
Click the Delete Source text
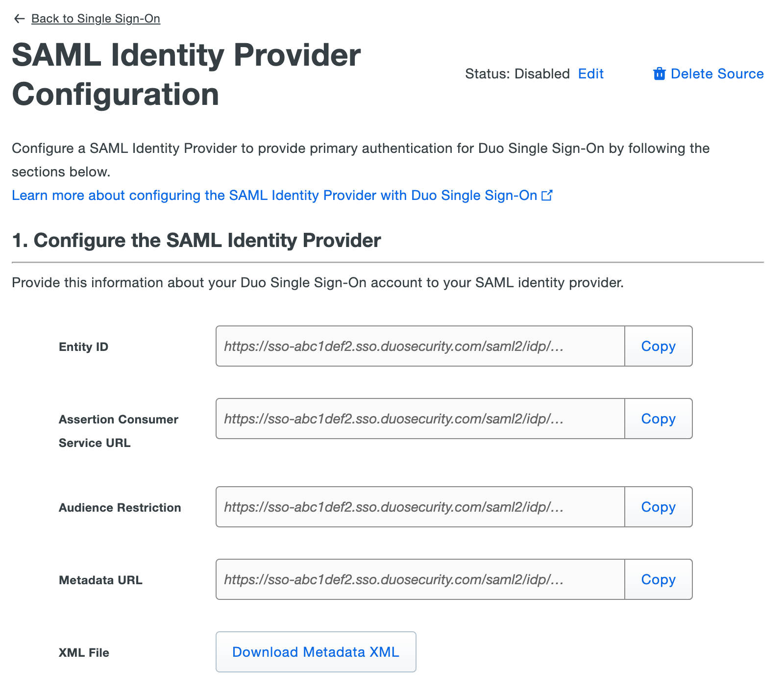point(717,74)
